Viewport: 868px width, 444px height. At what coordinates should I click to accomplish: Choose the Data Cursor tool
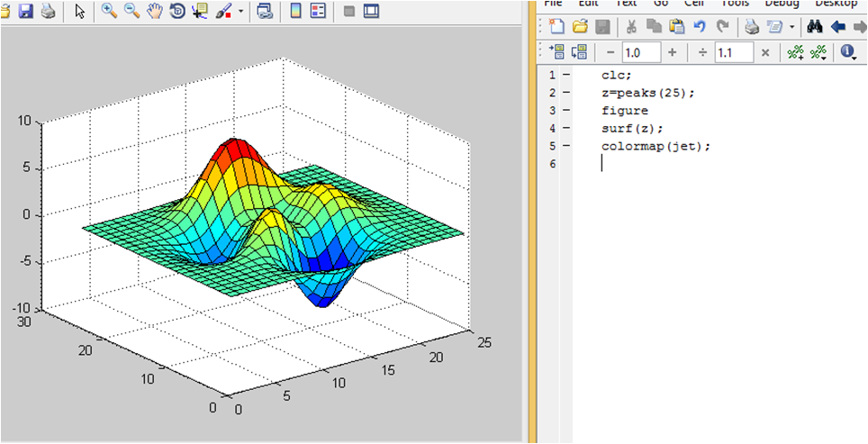(199, 11)
